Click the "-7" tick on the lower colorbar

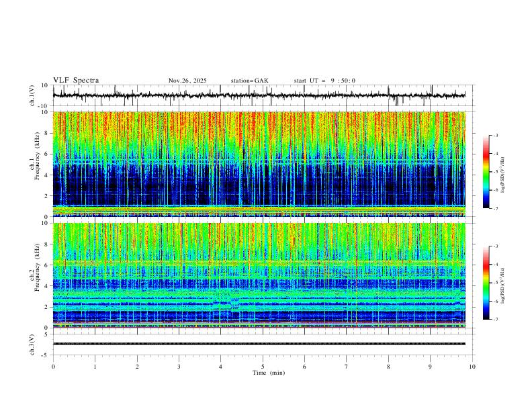pos(495,320)
